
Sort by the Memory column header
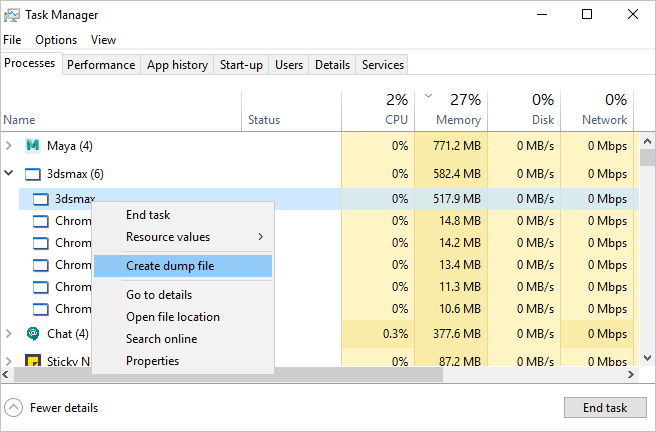click(451, 111)
